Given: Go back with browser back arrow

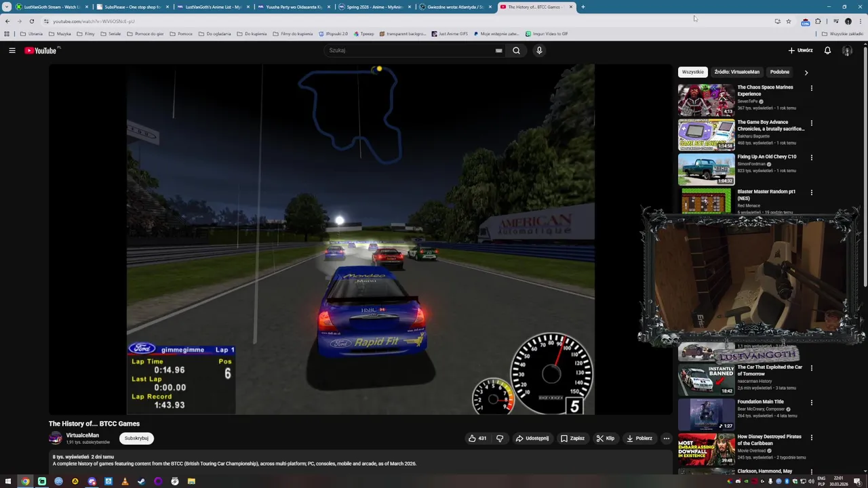Looking at the screenshot, I should (7, 21).
